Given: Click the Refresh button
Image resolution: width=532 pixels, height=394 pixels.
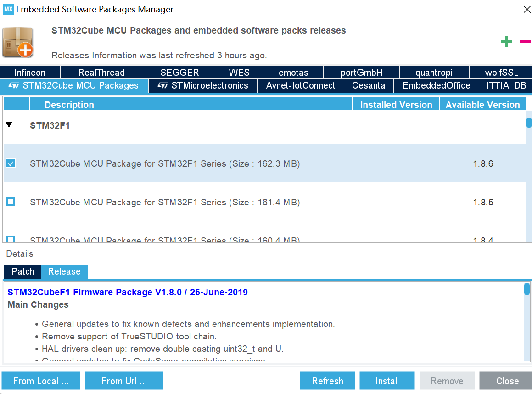Looking at the screenshot, I should [x=327, y=381].
